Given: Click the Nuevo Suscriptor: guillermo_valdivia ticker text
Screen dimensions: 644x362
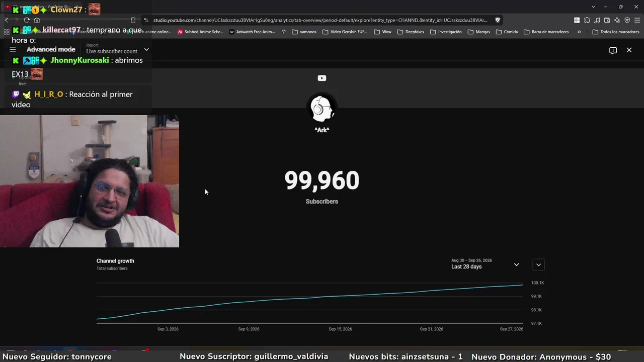Looking at the screenshot, I should click(x=254, y=357).
